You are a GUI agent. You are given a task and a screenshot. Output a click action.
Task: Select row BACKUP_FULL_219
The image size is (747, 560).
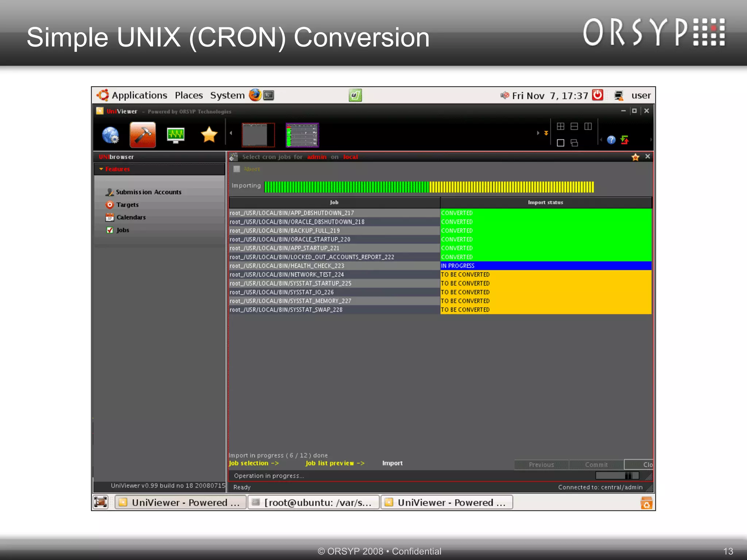440,231
